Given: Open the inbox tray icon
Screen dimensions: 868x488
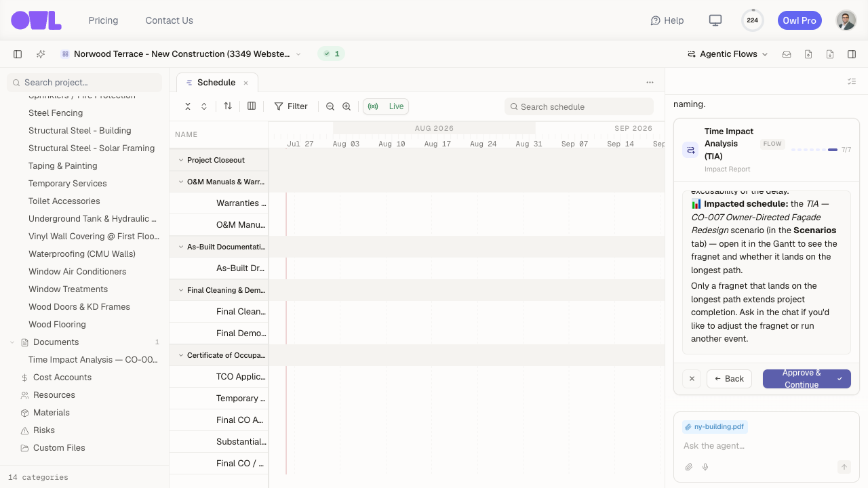Looking at the screenshot, I should tap(787, 54).
